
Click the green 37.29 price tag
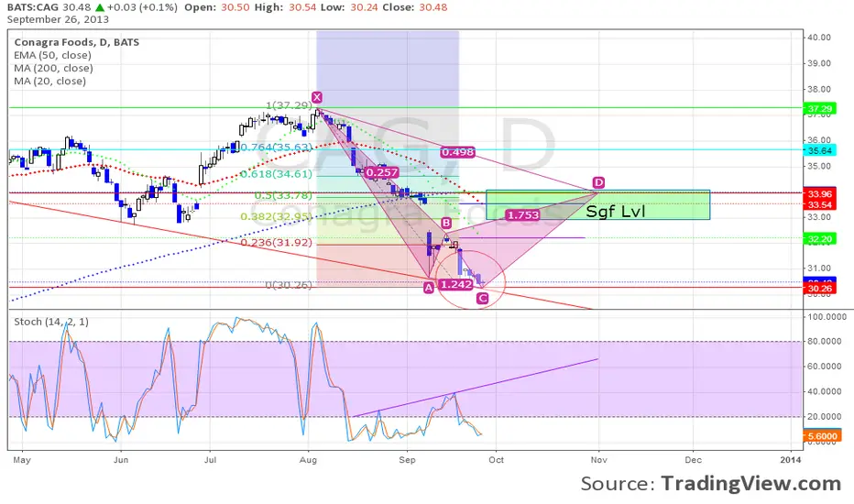pos(820,109)
